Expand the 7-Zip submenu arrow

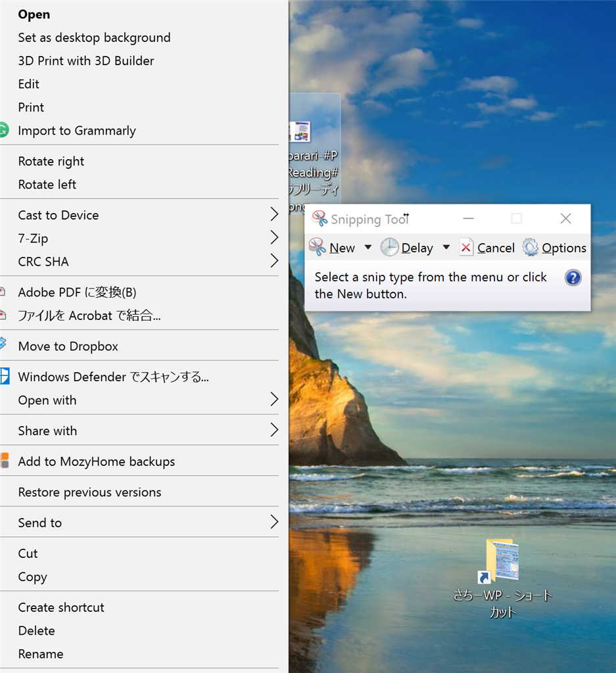pos(274,237)
